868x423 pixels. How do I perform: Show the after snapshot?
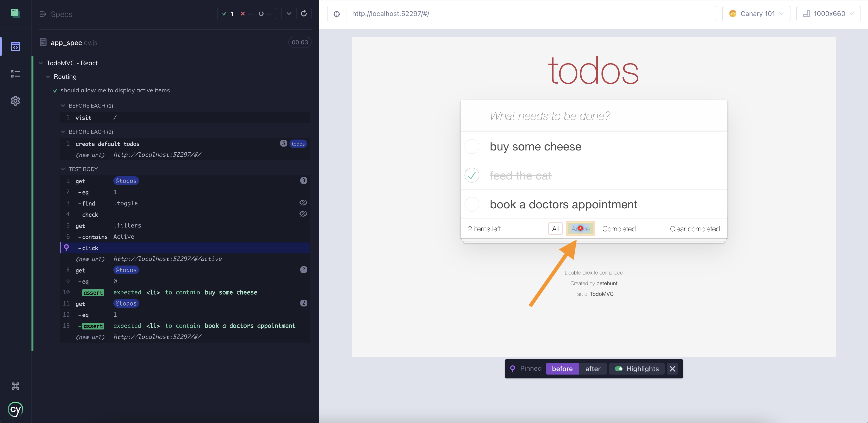pyautogui.click(x=593, y=368)
